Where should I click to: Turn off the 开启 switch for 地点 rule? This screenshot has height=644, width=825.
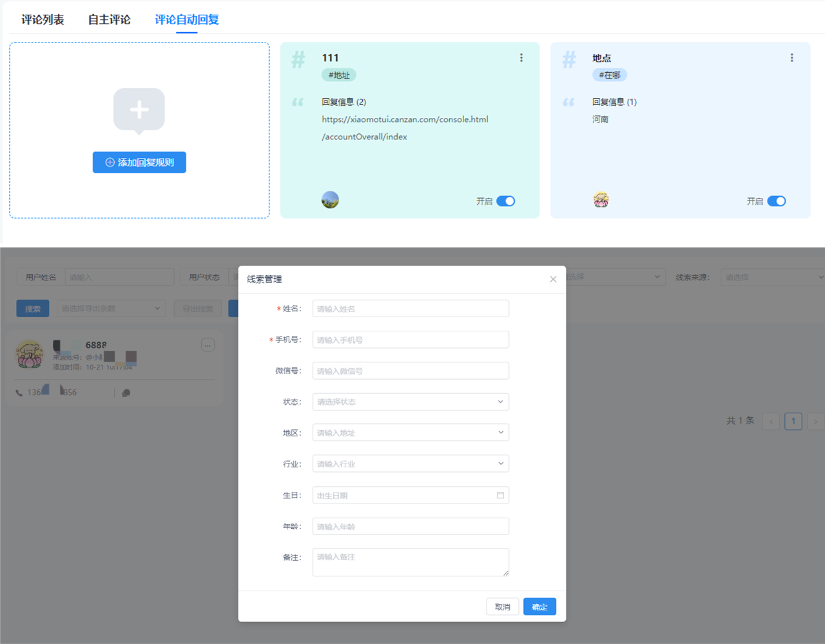tap(776, 201)
